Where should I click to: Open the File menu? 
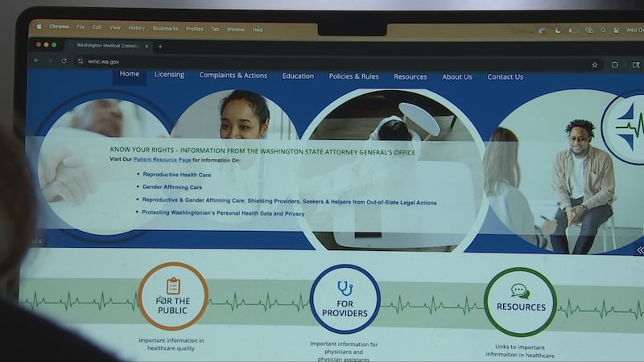point(80,27)
